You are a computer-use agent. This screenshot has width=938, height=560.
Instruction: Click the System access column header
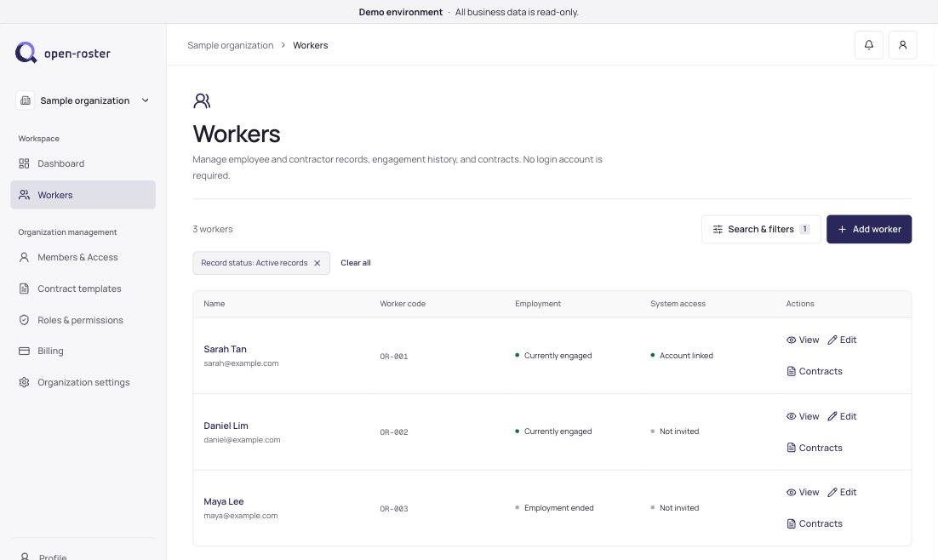coord(678,304)
